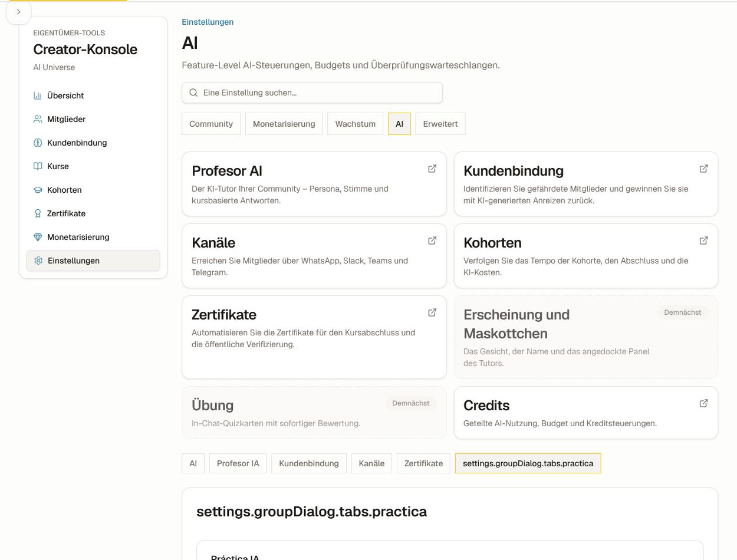Open the Kanäle settings card
Screen dimensions: 737x560
coord(314,256)
